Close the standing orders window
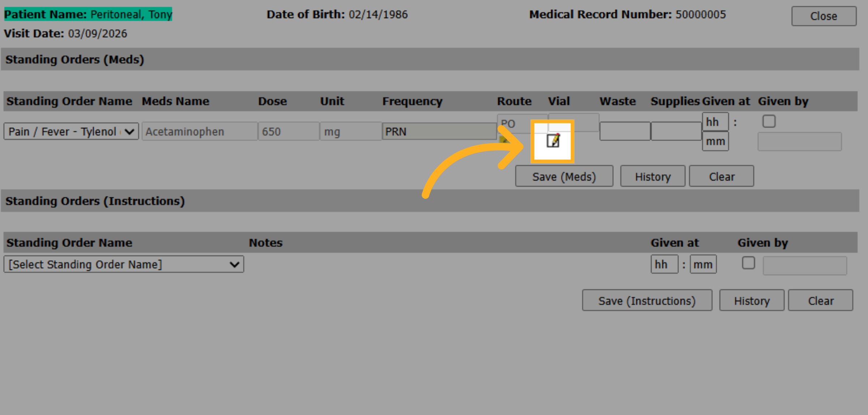The height and width of the screenshot is (415, 868). (824, 16)
